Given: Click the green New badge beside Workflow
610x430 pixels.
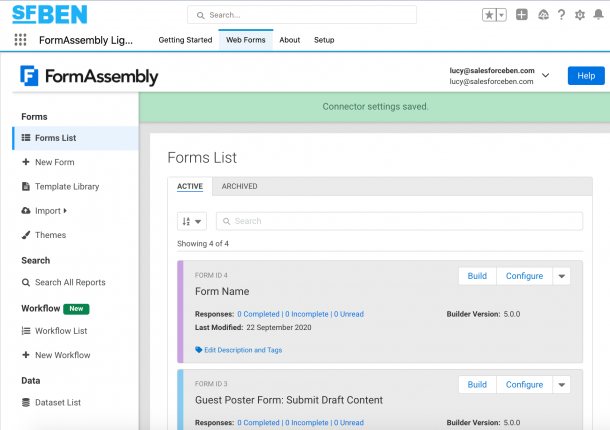Looking at the screenshot, I should [76, 309].
